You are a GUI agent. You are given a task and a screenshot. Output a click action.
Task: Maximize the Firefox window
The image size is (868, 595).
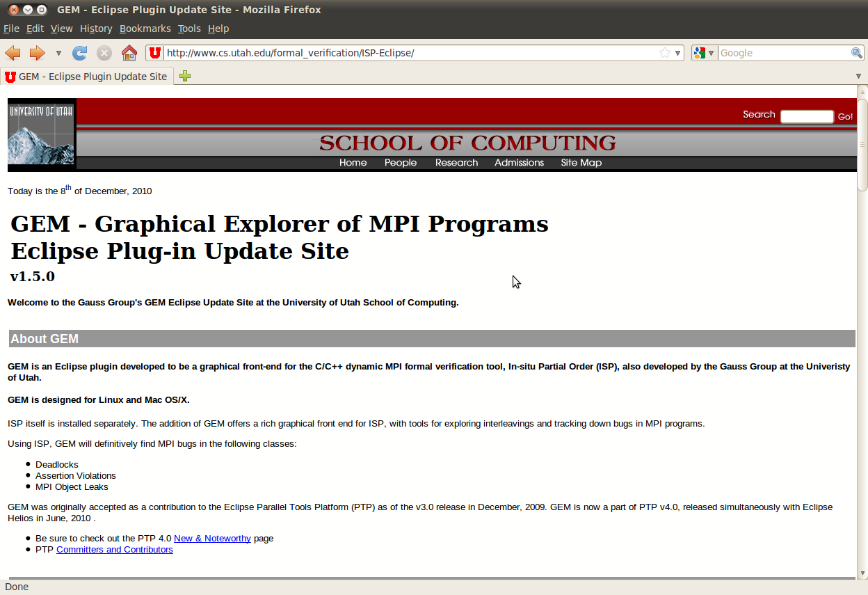(42, 10)
